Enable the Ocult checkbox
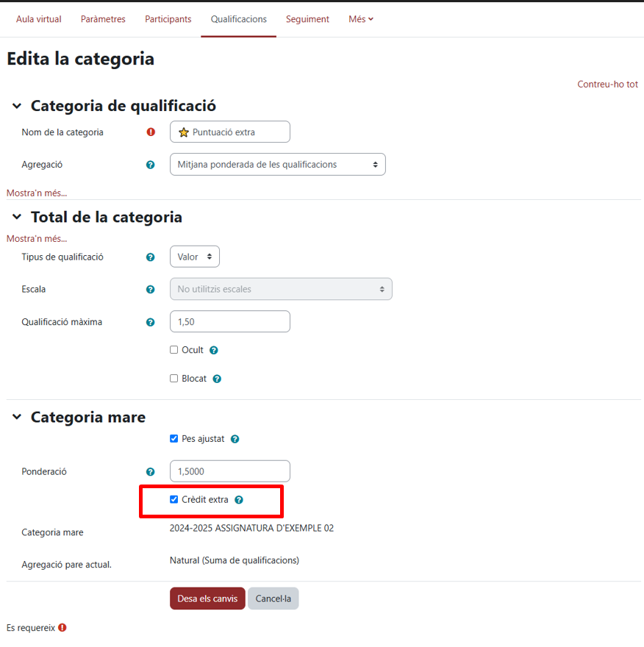The image size is (644, 647). click(174, 350)
